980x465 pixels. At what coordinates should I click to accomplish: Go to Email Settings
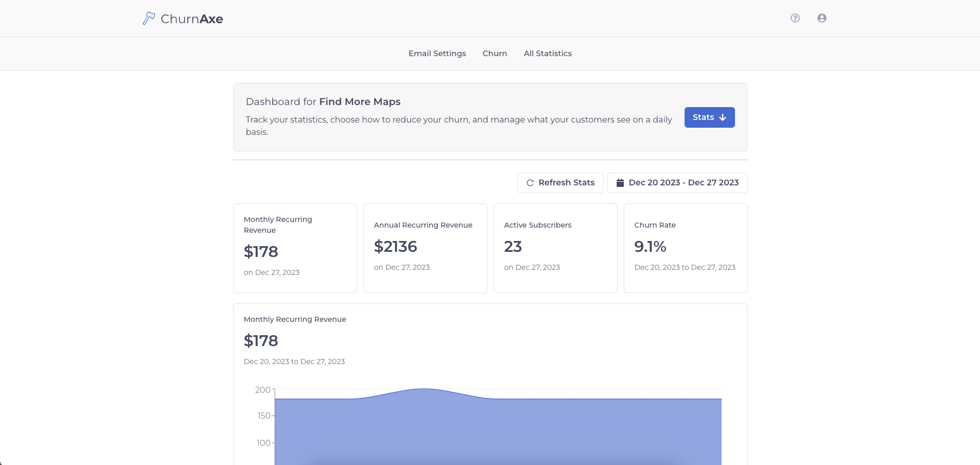click(437, 54)
